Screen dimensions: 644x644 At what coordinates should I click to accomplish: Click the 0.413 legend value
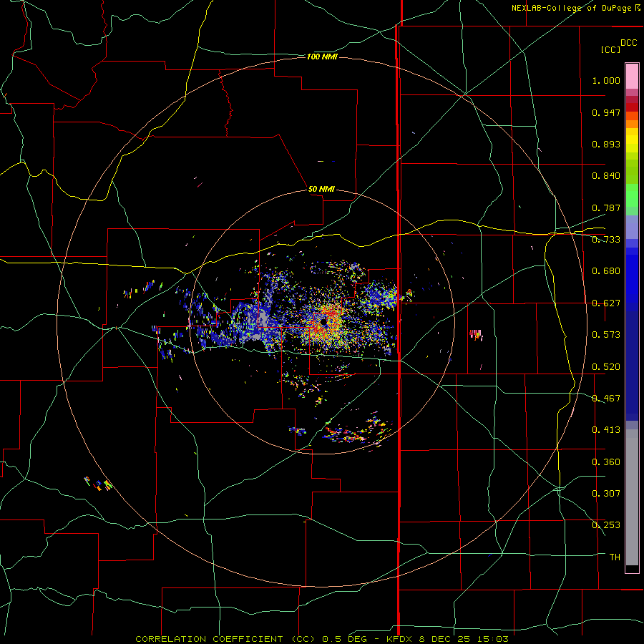click(606, 430)
